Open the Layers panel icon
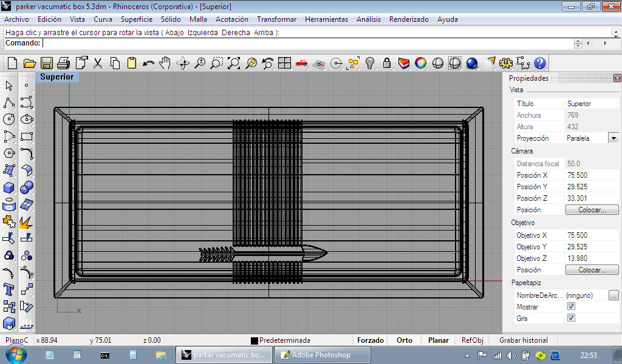Screen dimensions: 622x364 (x=404, y=63)
